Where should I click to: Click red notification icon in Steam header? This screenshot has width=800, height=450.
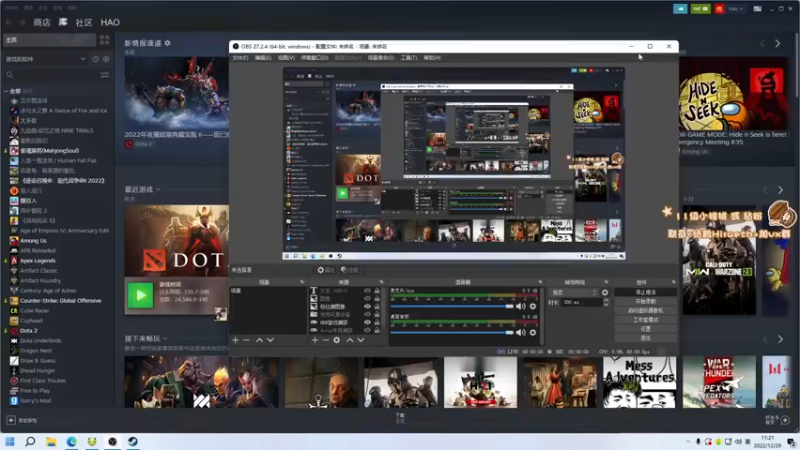[x=719, y=9]
